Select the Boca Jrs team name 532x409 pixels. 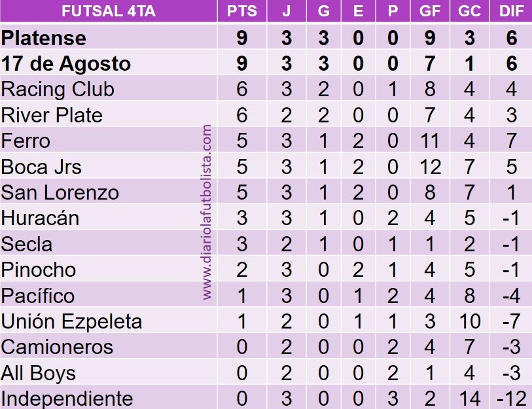(42, 167)
